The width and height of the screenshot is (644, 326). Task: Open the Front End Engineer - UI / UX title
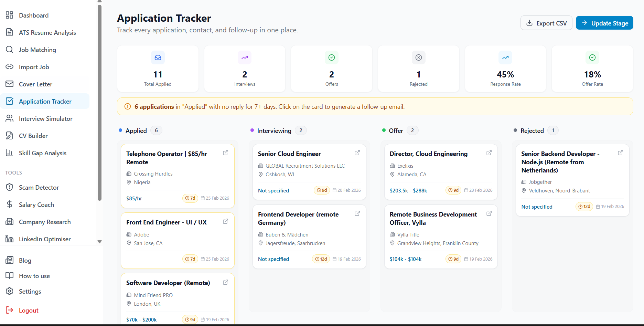point(167,222)
